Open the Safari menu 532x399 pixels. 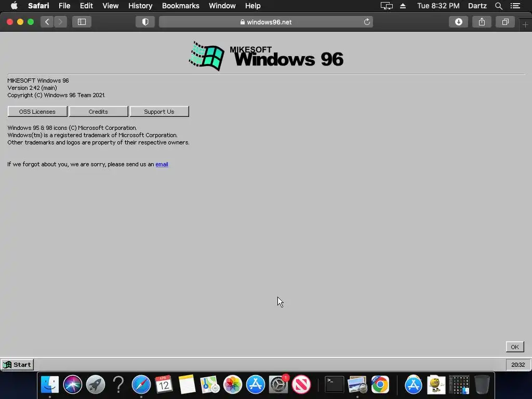click(38, 6)
